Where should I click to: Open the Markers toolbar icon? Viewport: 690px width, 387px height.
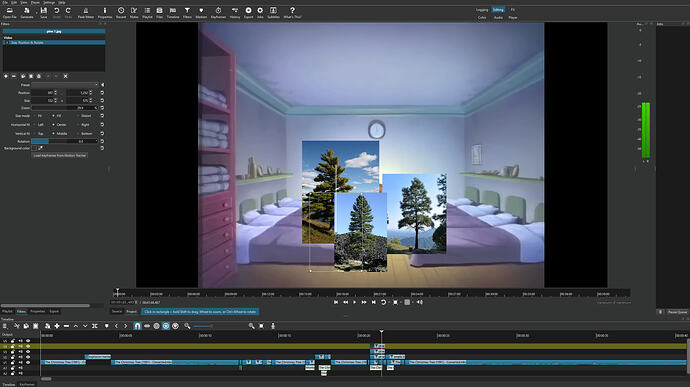[201, 12]
